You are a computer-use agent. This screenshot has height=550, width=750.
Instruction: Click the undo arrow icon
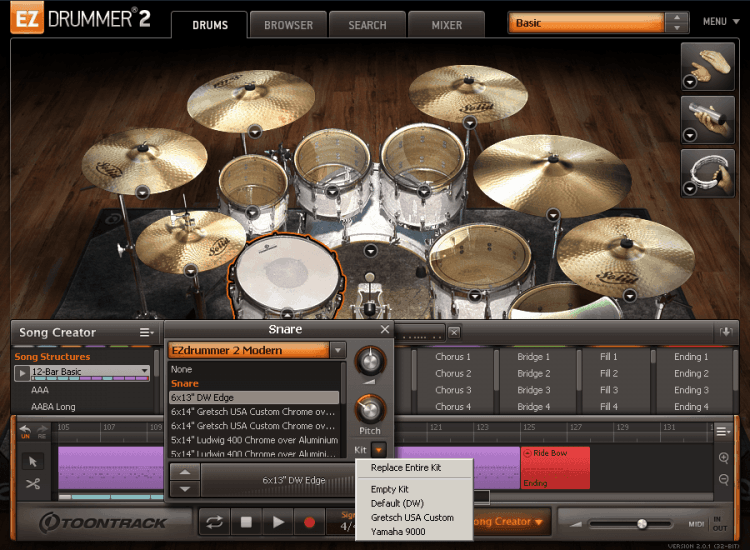click(25, 430)
